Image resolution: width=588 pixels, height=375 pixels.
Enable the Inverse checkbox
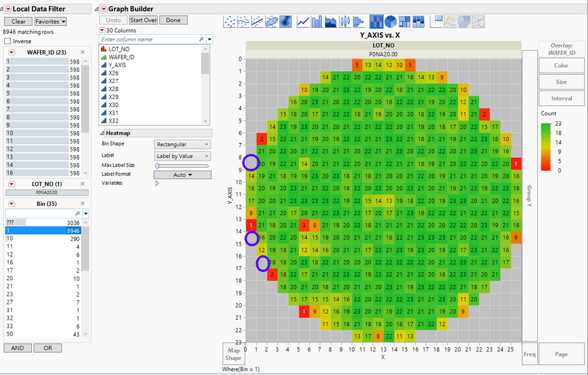click(8, 41)
